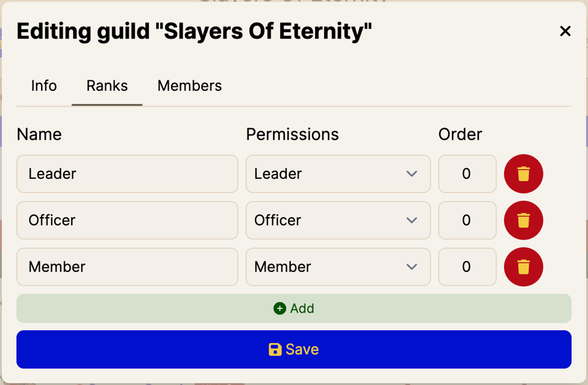Viewport: 588px width, 385px height.
Task: Edit the Member rank name field
Action: point(127,267)
